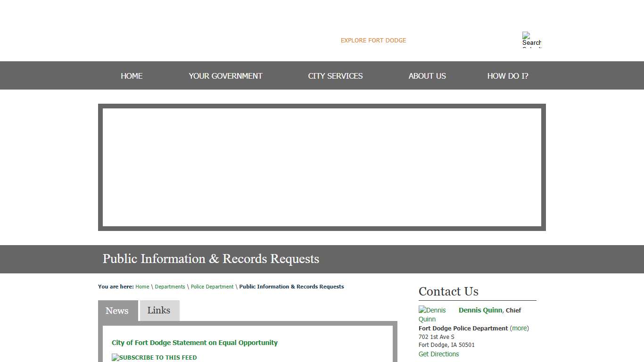
Task: Open the Departments breadcrumb link
Action: pyautogui.click(x=170, y=287)
